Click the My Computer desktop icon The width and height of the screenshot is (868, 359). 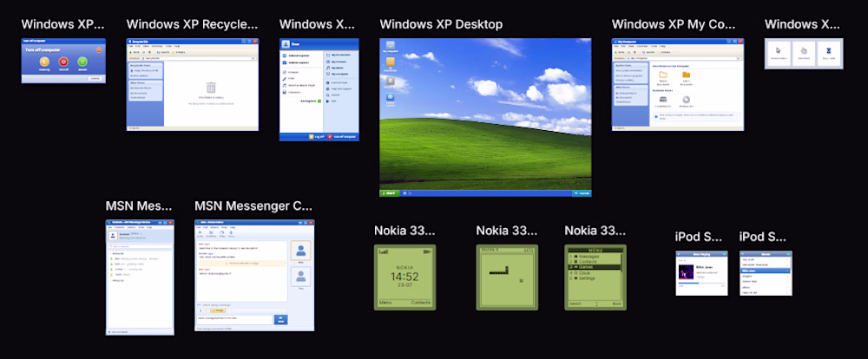[391, 46]
